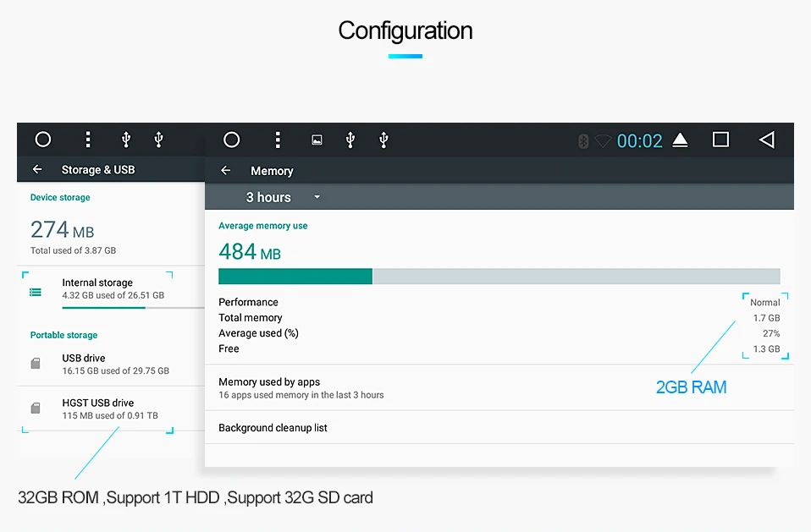Image resolution: width=811 pixels, height=532 pixels.
Task: Click the Performance row label
Action: click(248, 302)
